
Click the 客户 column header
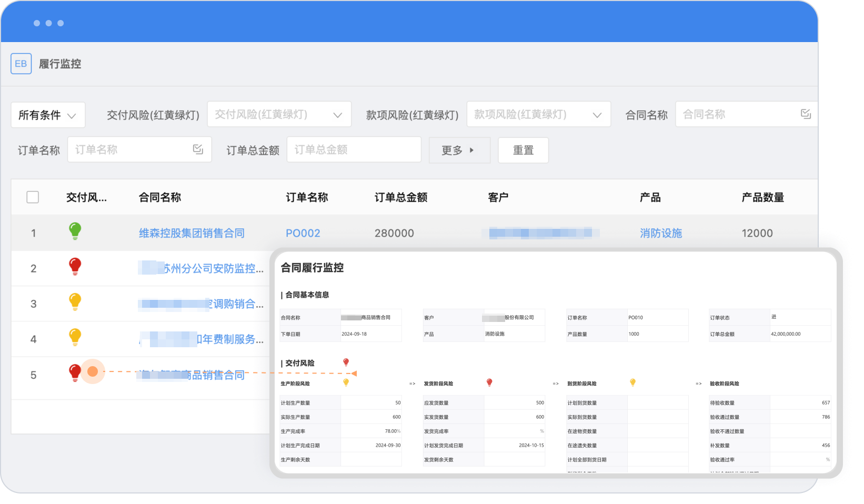(498, 197)
